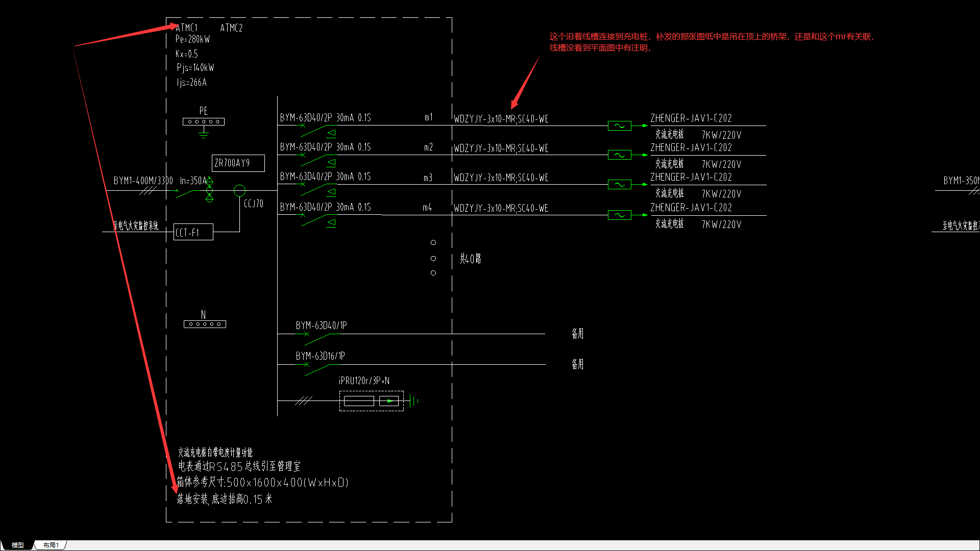980x551 pixels.
Task: Click 备用 text on the BYM-63D16/1P line
Action: [577, 364]
